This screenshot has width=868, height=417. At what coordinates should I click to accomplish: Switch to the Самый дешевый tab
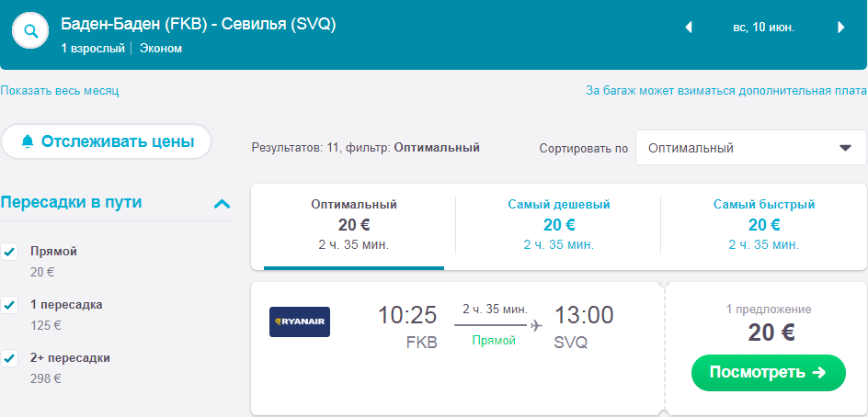coord(559,225)
